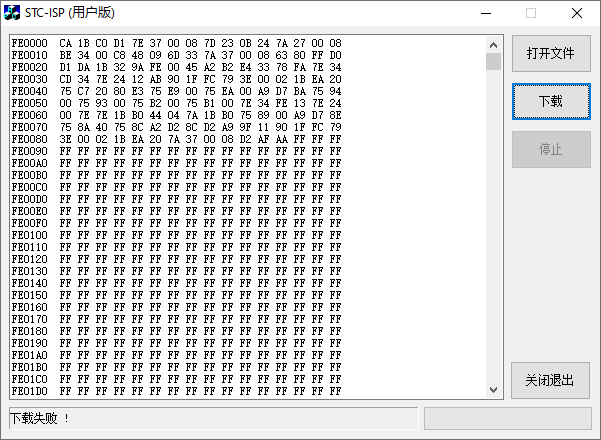This screenshot has width=601, height=440.
Task: Click last byte 8E in row FE0060
Action: pyautogui.click(x=335, y=115)
